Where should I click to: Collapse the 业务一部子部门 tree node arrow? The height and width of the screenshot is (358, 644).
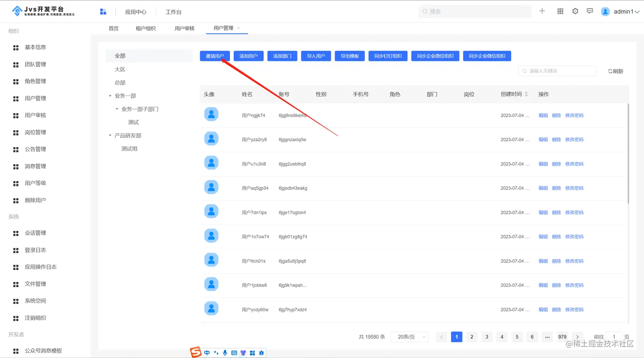(x=117, y=109)
